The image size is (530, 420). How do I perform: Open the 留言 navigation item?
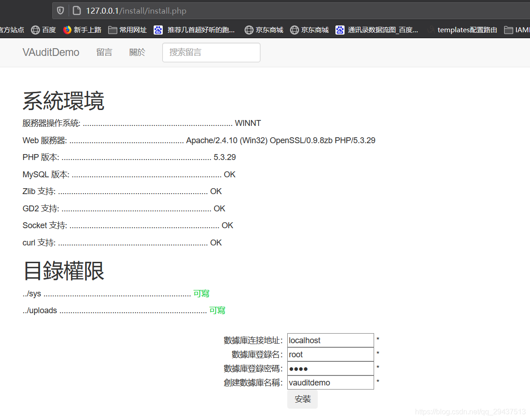point(104,52)
